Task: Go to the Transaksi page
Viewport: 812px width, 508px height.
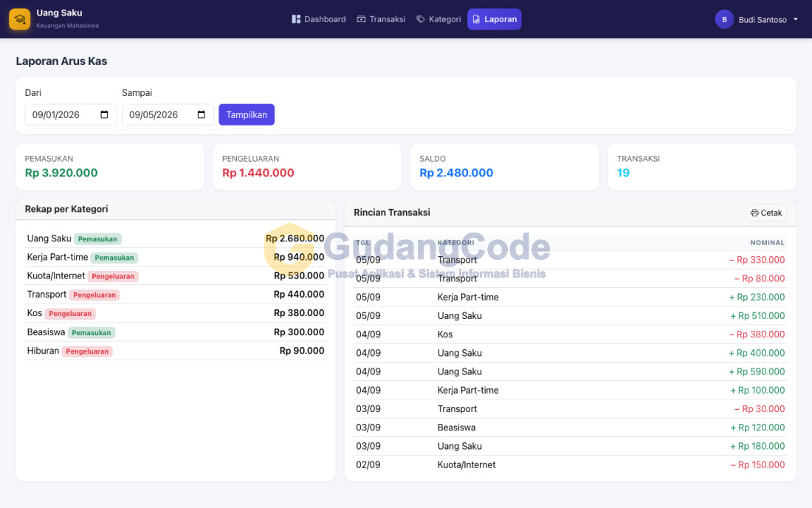Action: pos(381,19)
